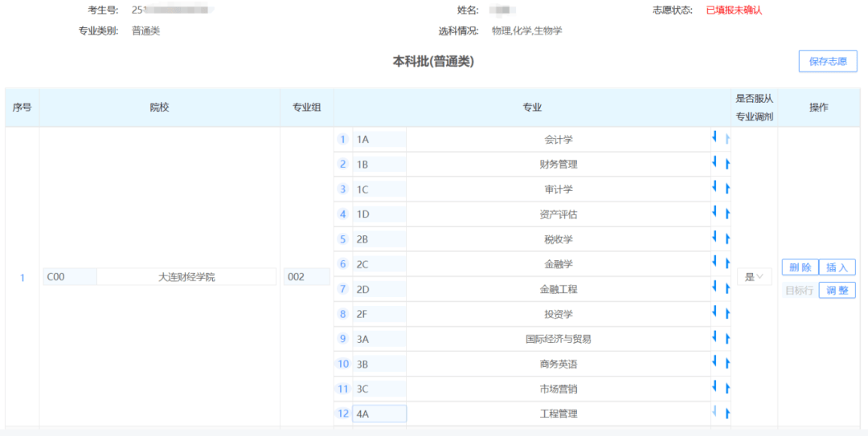868x436 pixels.
Task: Move 市场营销 up one position
Action: [x=728, y=389]
